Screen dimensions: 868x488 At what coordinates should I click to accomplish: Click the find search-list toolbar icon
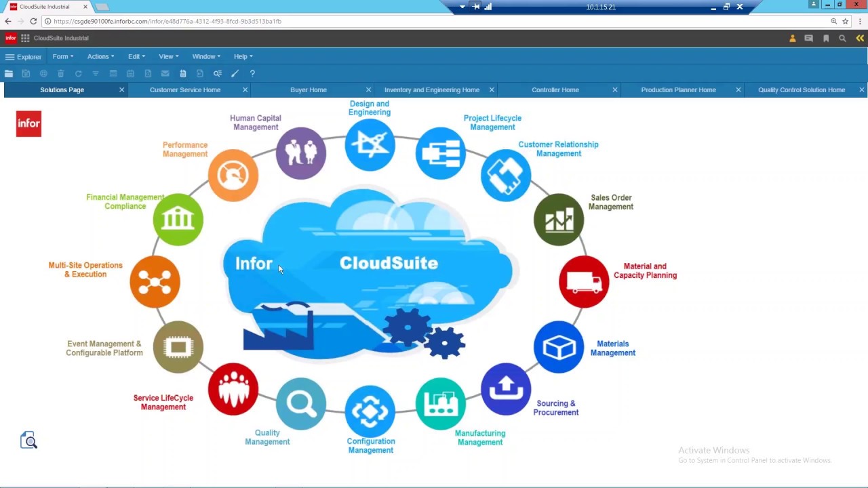point(218,73)
